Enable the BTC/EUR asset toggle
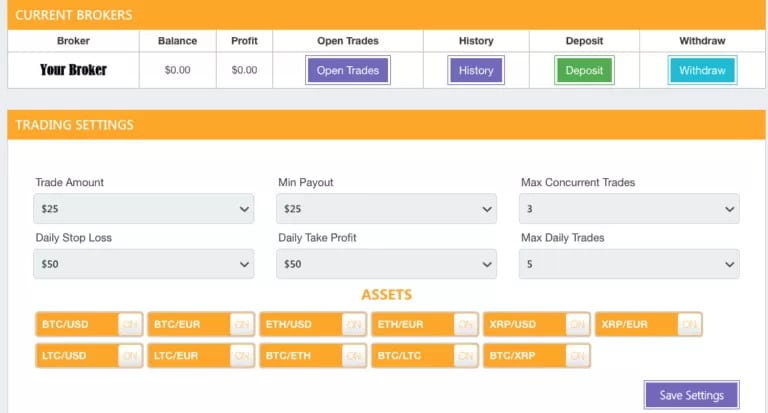The image size is (768, 413). click(x=241, y=324)
